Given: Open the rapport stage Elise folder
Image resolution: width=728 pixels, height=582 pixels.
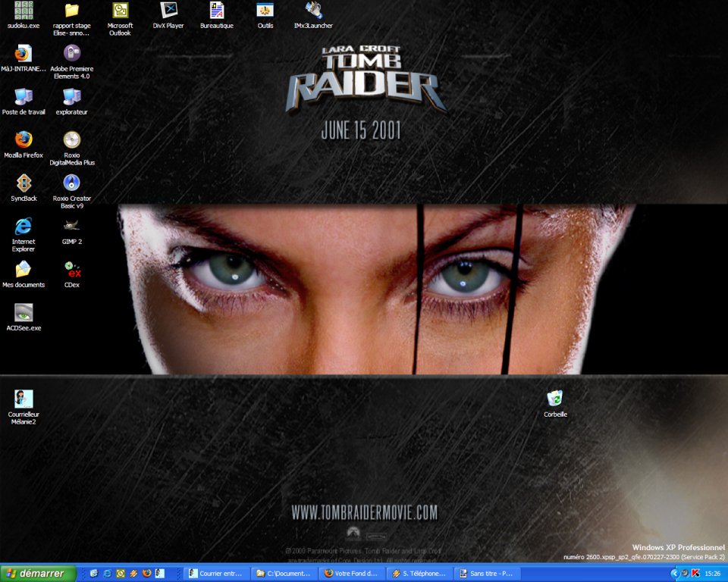Looking at the screenshot, I should 71,18.
